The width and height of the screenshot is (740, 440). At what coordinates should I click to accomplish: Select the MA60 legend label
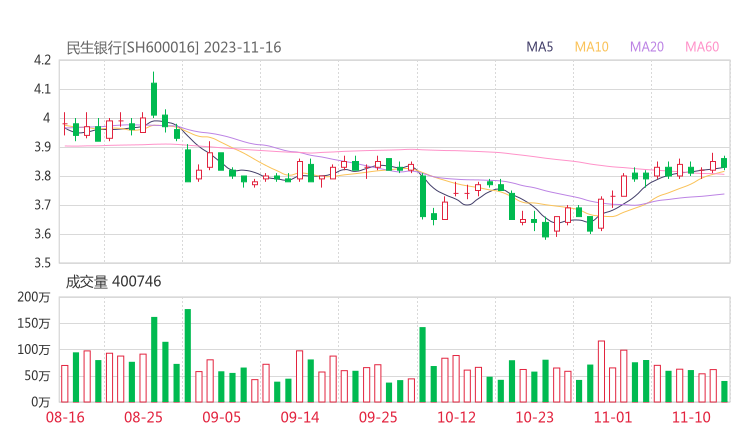tap(702, 47)
